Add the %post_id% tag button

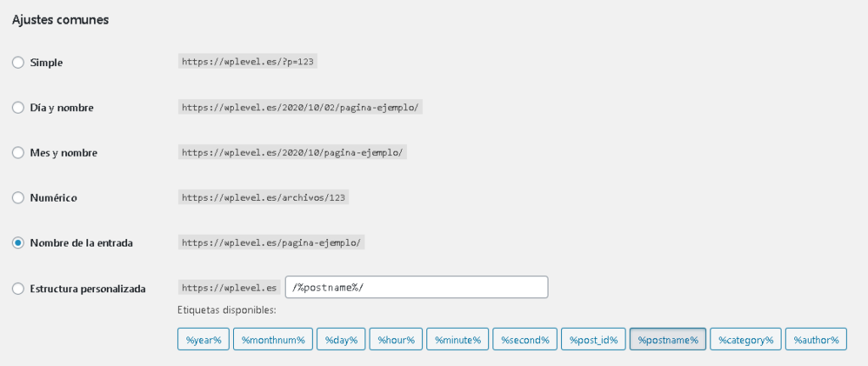[593, 340]
